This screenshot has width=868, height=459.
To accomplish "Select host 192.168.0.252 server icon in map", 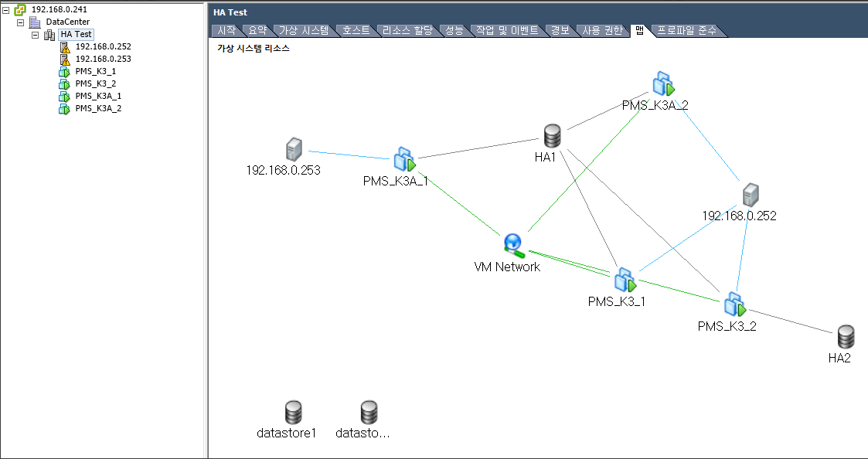I will 749,195.
